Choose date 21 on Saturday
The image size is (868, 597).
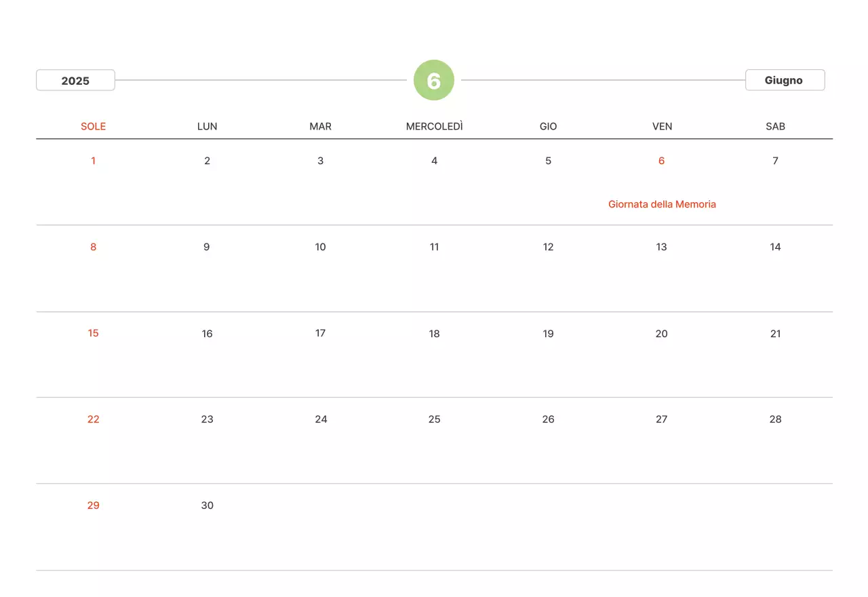click(x=775, y=334)
